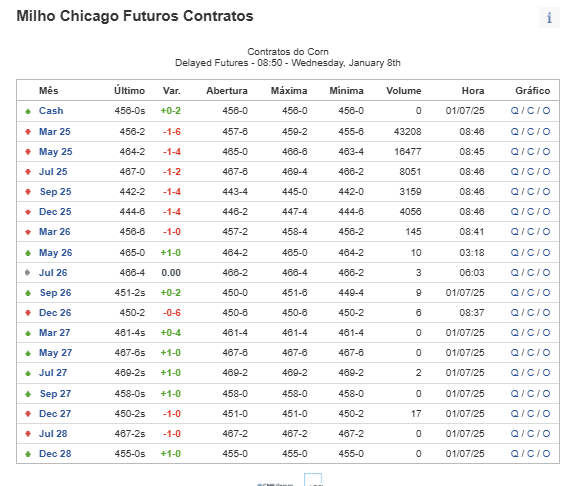The height and width of the screenshot is (486, 566).
Task: Click the Volume column header
Action: point(404,91)
